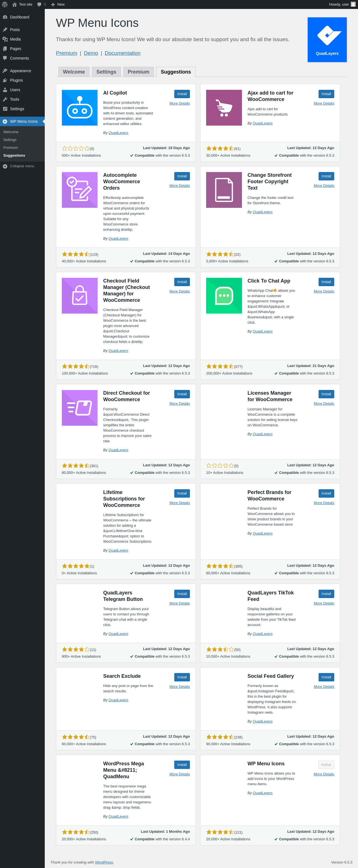Install Ajax add to cart for WooCommerce
Image resolution: width=358 pixels, height=868 pixels.
(x=326, y=94)
